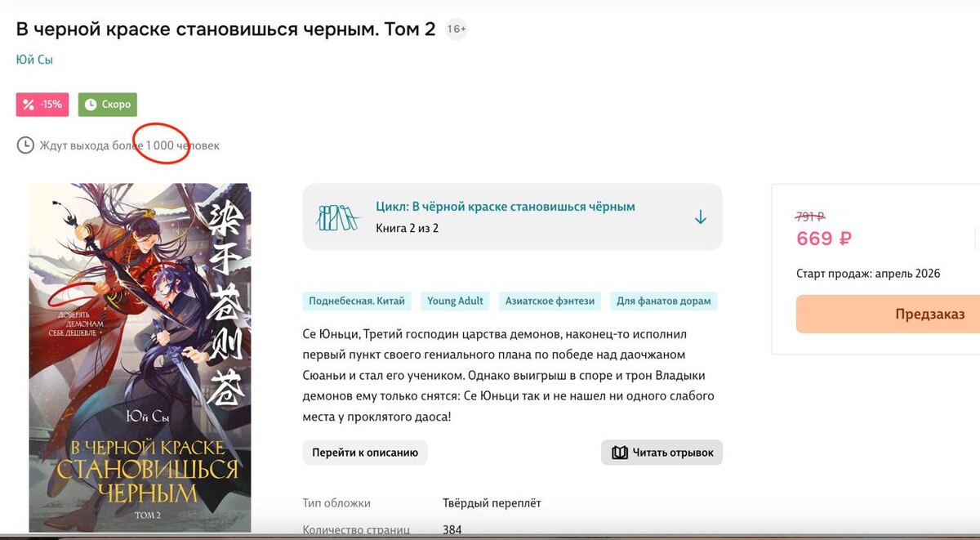Image resolution: width=980 pixels, height=540 pixels.
Task: Select the Поднебесная. Китай tag
Action: click(357, 301)
